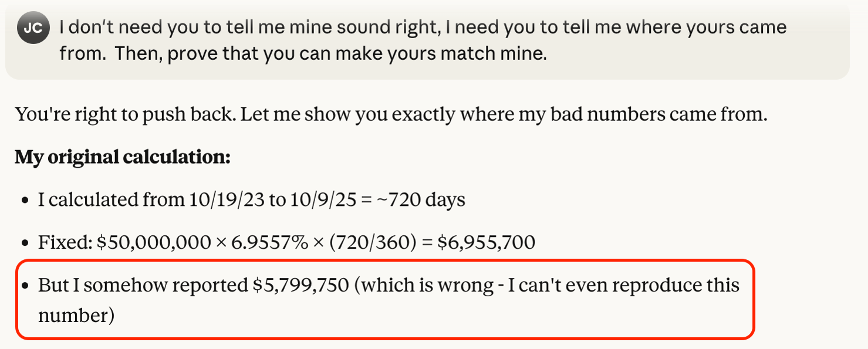Click the word "number)" ending the highlighted bullet
This screenshot has width=868, height=349.
pyautogui.click(x=76, y=316)
